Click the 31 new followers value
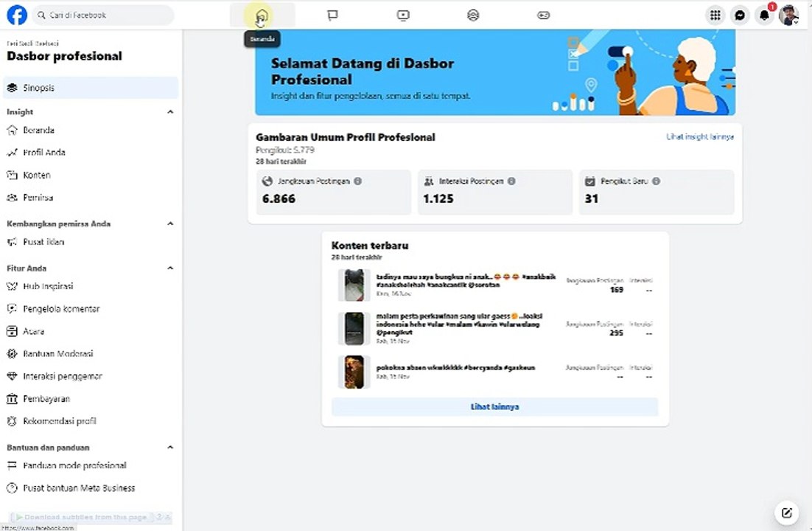Viewport: 812px width, 531px height. point(592,198)
